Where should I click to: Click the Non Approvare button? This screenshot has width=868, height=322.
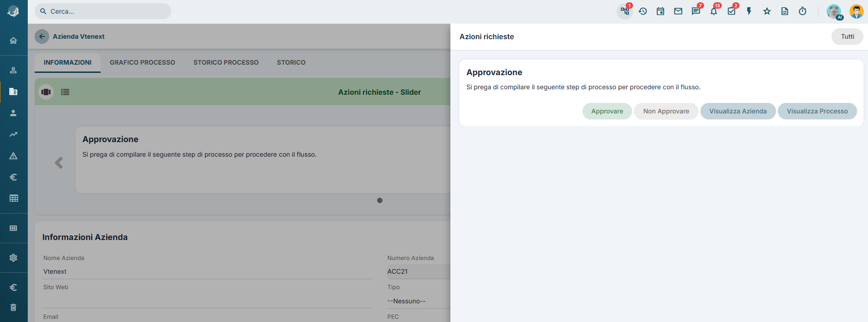[x=666, y=111]
